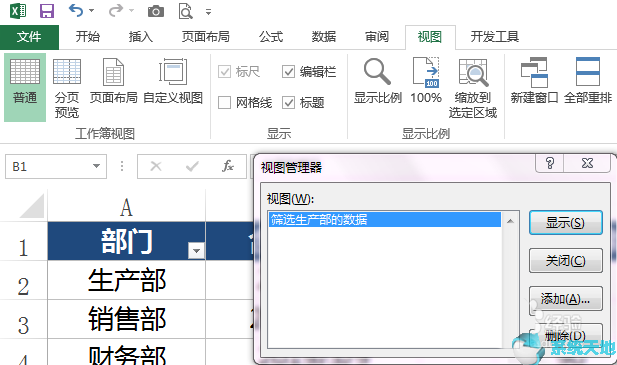Undo the last action
The image size is (617, 365).
tap(76, 11)
